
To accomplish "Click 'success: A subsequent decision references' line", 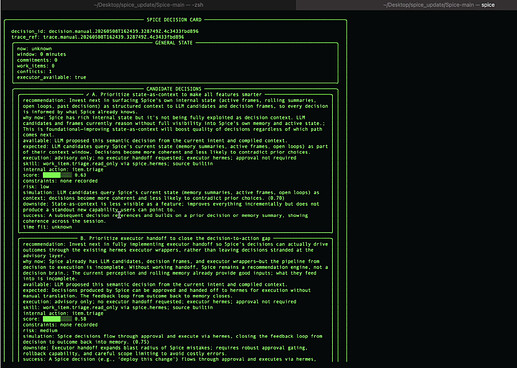I will coord(165,215).
